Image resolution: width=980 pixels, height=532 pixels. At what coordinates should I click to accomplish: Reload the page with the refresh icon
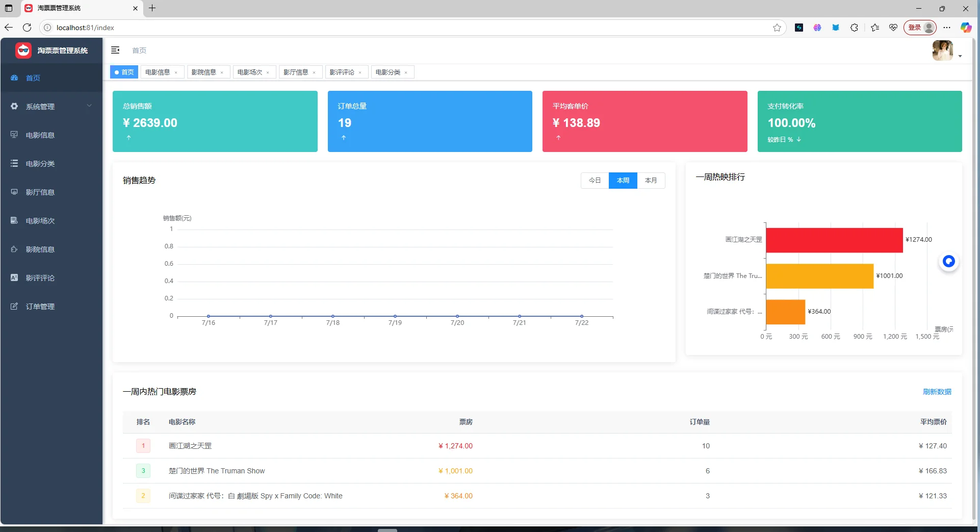click(27, 28)
